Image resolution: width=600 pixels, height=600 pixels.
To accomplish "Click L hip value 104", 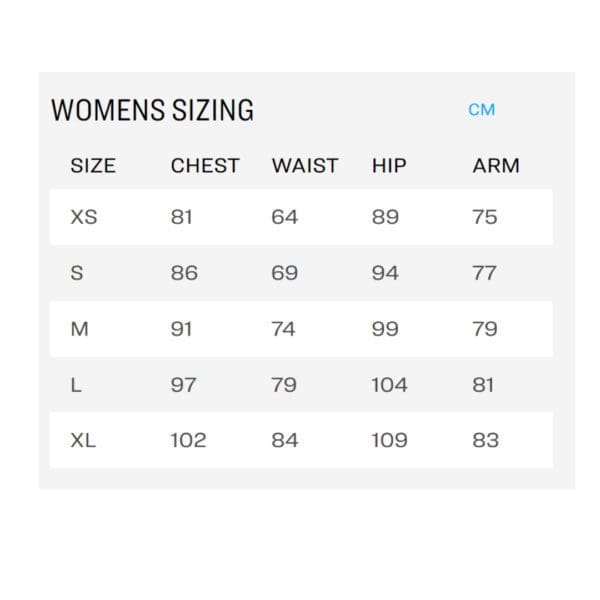I will [x=390, y=385].
